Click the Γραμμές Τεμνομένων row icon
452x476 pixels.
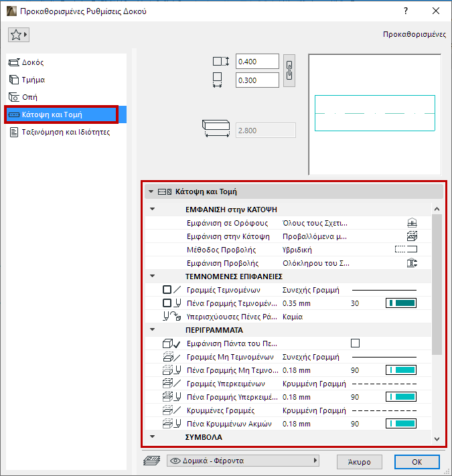[172, 290]
